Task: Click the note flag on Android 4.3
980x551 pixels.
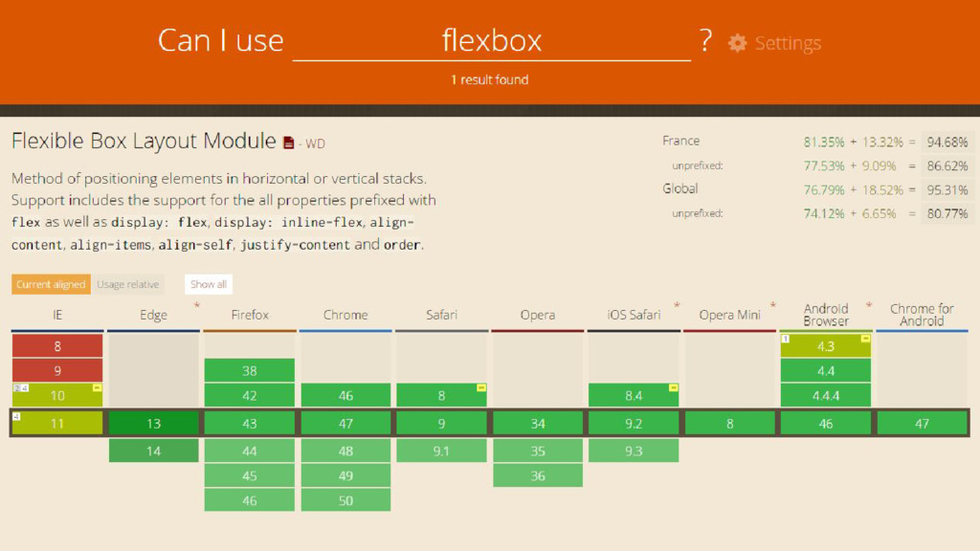Action: 865,339
